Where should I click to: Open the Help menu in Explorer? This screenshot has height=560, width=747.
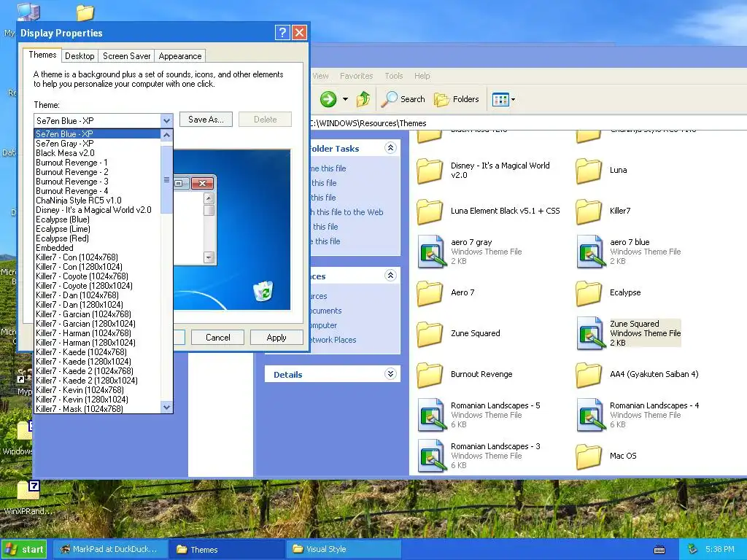coord(422,76)
